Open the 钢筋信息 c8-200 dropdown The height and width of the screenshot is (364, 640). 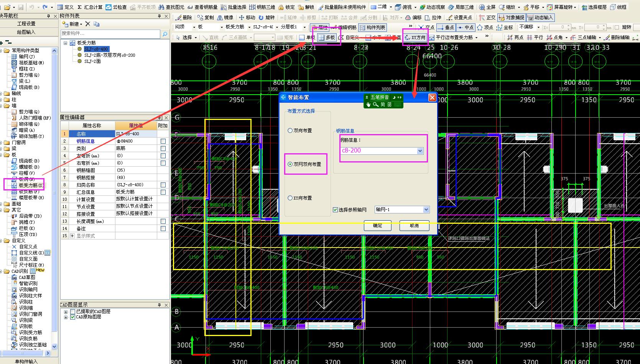(420, 151)
